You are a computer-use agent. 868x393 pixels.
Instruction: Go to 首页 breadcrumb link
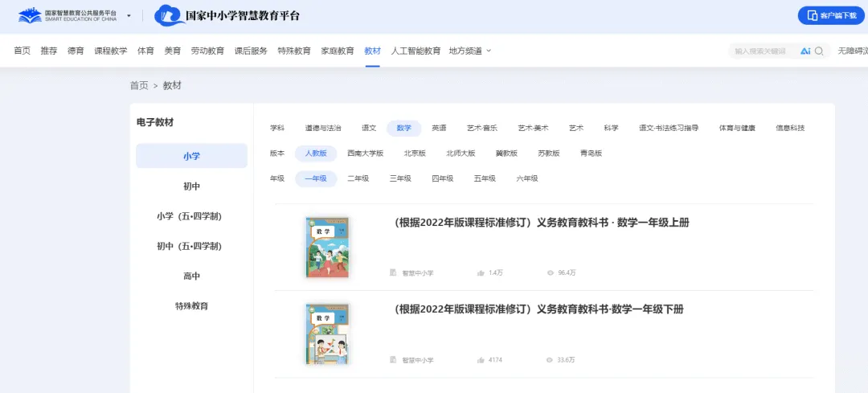(139, 85)
